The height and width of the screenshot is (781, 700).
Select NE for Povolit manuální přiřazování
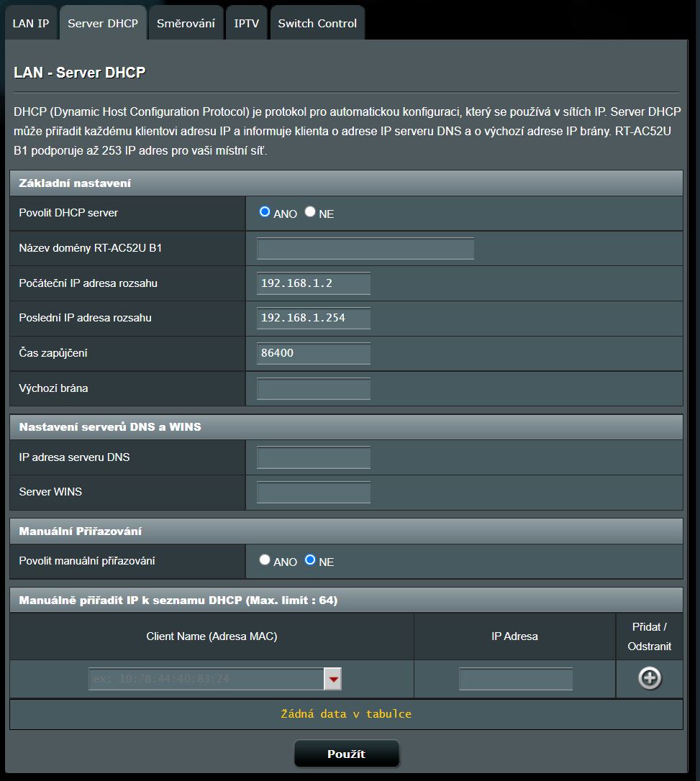(x=310, y=560)
